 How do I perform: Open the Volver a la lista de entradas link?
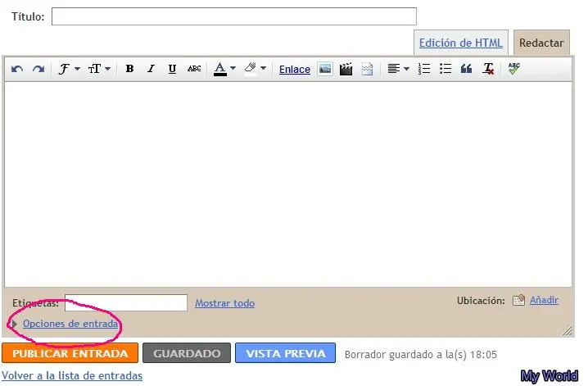[72, 375]
